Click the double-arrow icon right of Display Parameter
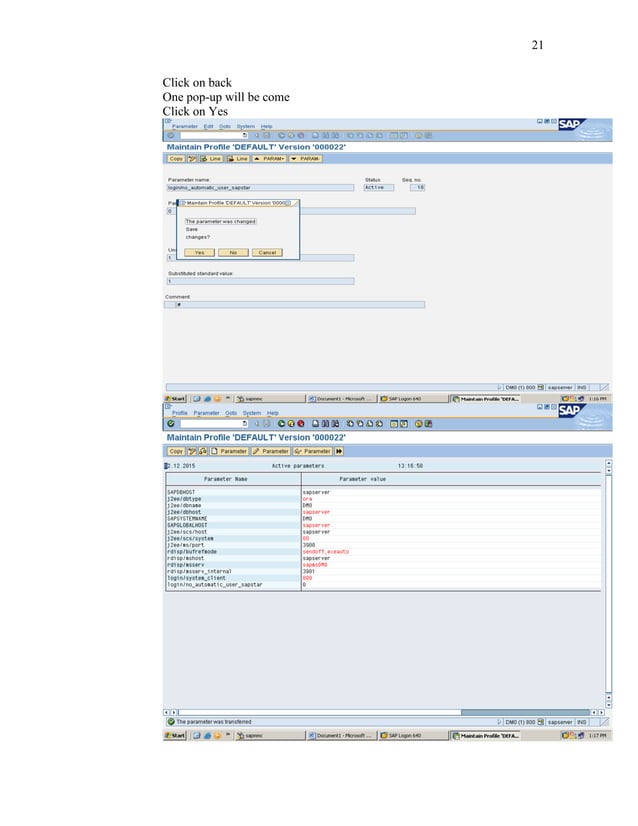This screenshot has height=826, width=638. [x=339, y=451]
